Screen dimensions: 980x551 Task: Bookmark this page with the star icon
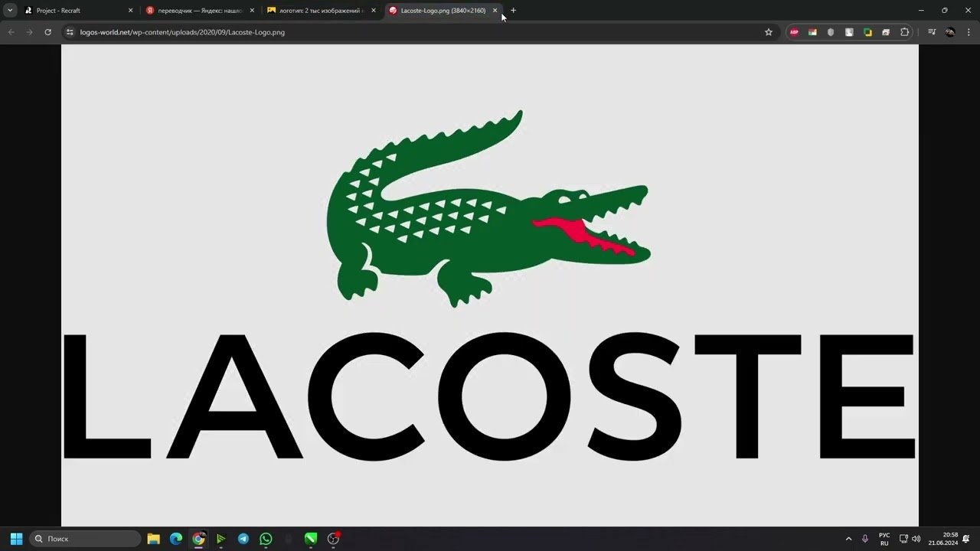click(x=769, y=32)
